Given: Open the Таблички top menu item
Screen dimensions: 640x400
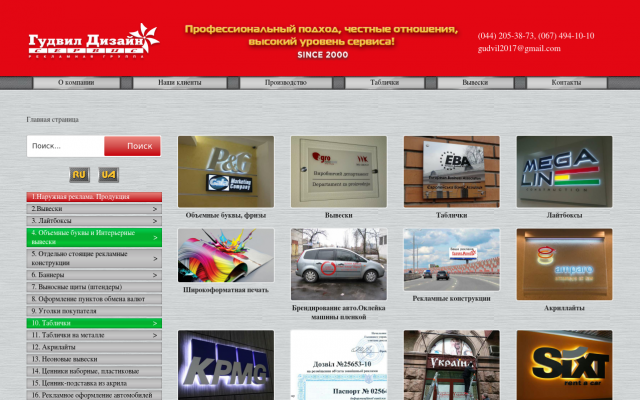Looking at the screenshot, I should coord(384,82).
